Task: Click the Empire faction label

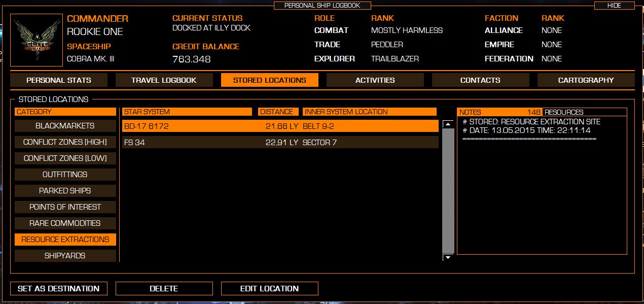Action: 499,45
